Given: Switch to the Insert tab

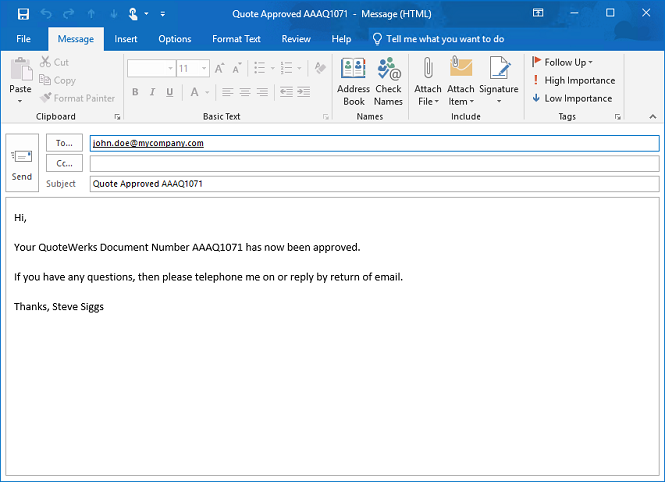Looking at the screenshot, I should tap(126, 39).
